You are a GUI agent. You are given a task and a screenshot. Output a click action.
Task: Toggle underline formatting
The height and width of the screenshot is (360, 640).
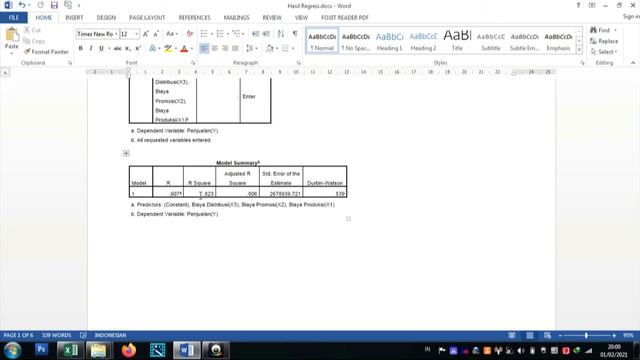pyautogui.click(x=101, y=49)
